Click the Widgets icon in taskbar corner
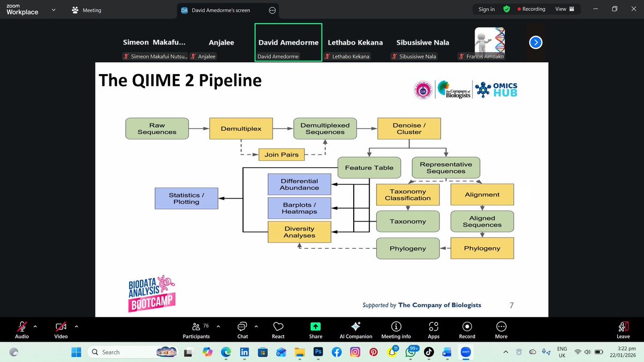Screen dimensions: 644x362 pyautogui.click(x=14, y=352)
